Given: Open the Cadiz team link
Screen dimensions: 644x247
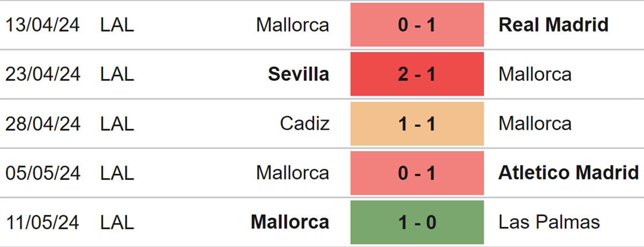Looking at the screenshot, I should [x=305, y=124].
